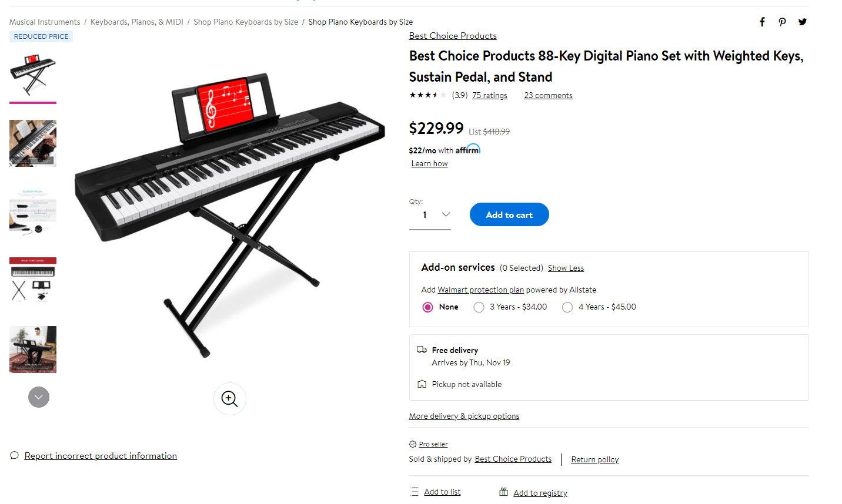The height and width of the screenshot is (504, 842).
Task: Click the image zoom magnifier icon
Action: pyautogui.click(x=229, y=398)
